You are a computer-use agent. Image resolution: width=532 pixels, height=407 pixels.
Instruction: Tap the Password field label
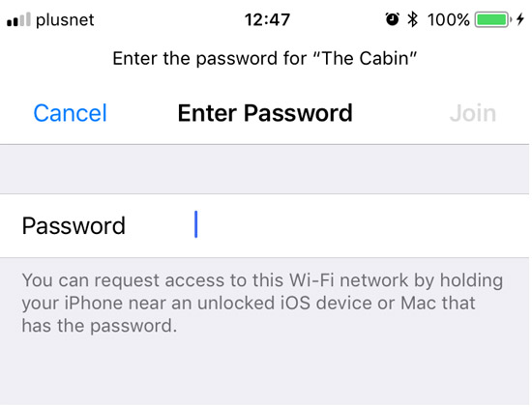click(x=74, y=226)
